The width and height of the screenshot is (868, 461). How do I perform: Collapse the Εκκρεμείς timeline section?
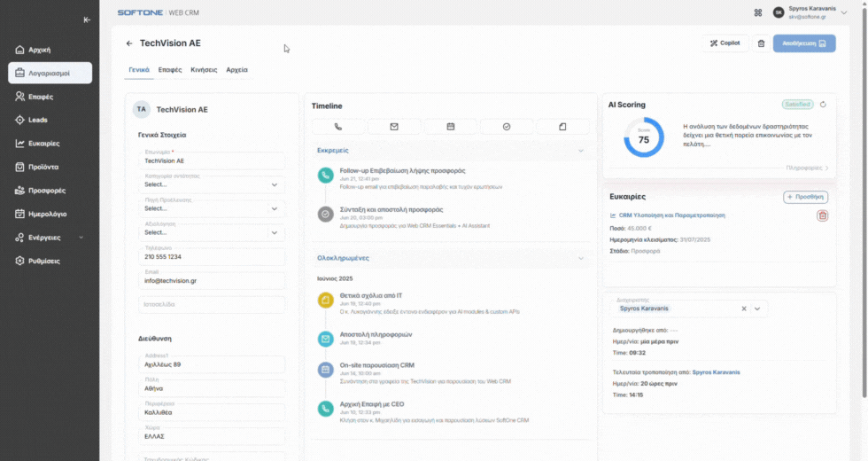click(581, 152)
